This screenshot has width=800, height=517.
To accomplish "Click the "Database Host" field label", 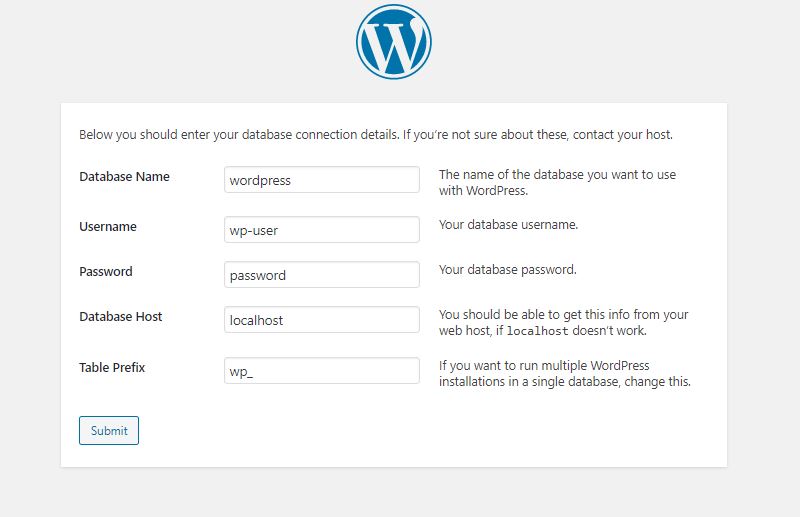I will click(x=121, y=317).
